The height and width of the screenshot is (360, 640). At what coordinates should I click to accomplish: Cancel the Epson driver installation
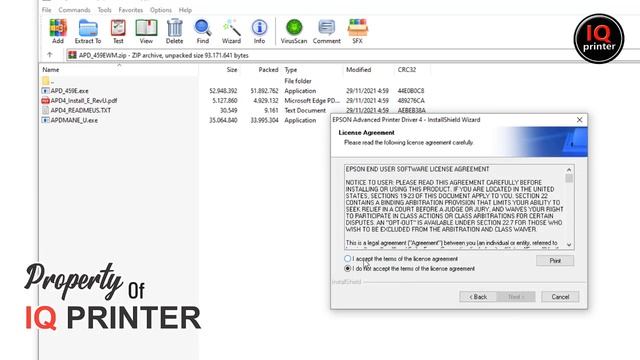click(560, 297)
